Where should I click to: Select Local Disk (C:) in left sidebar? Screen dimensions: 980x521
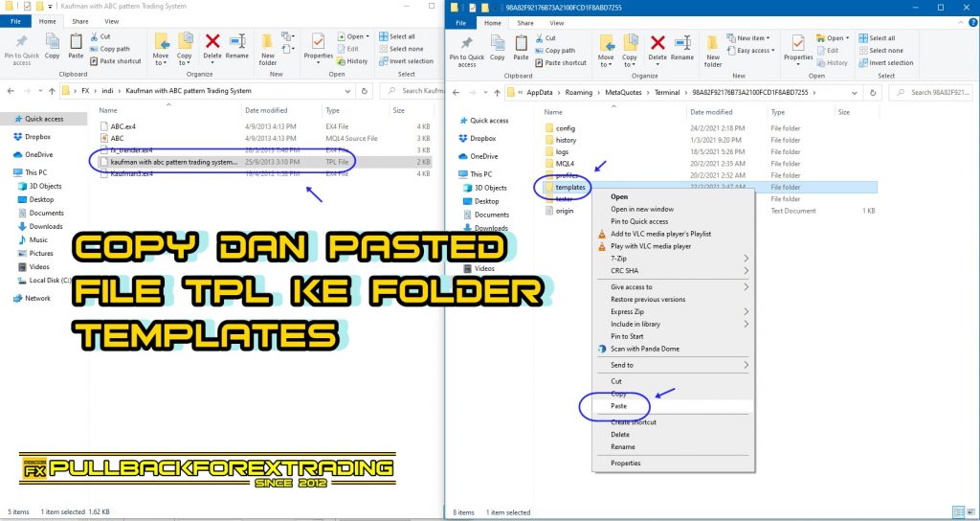click(44, 281)
